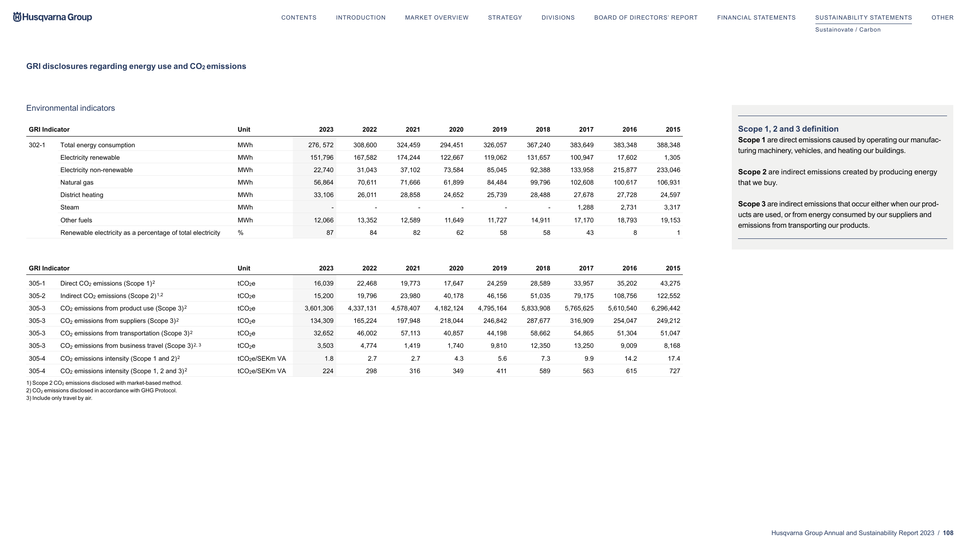Click the Total energy consumption row label
This screenshot has width=980, height=552.
[x=97, y=145]
